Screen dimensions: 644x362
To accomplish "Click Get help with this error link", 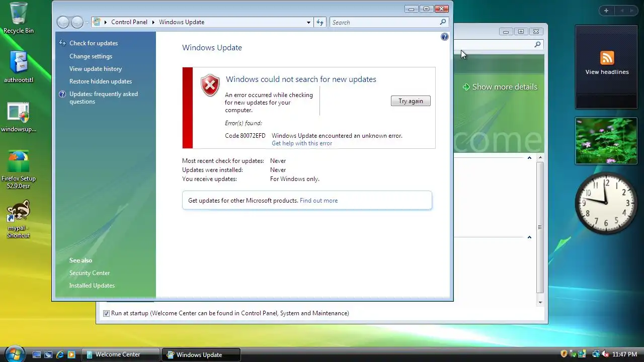I will point(302,143).
